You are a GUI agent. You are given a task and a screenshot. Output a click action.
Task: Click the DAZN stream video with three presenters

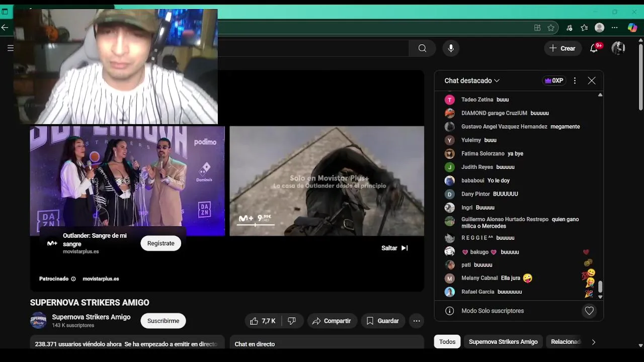[127, 181]
